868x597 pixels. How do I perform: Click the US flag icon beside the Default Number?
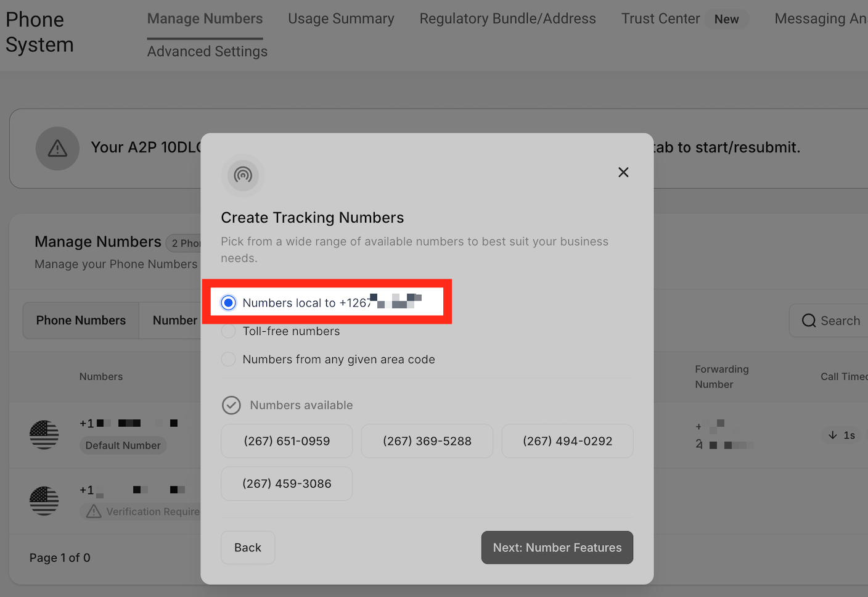click(44, 435)
